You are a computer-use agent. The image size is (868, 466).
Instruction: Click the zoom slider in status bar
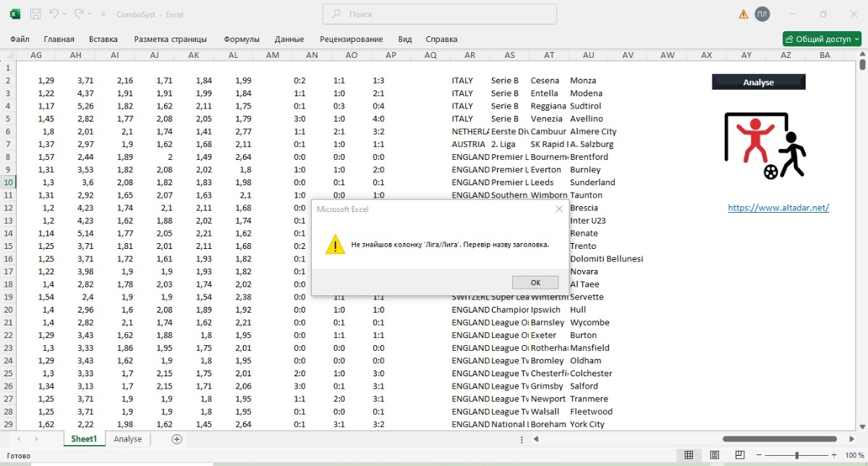796,455
